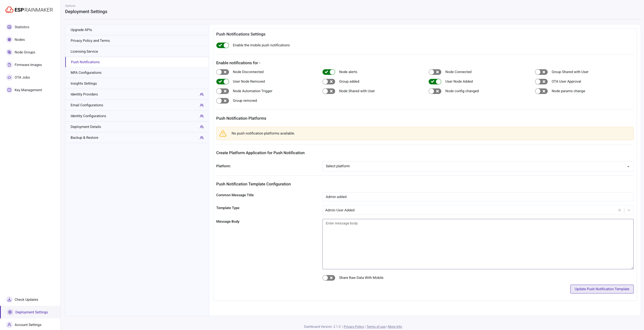Open the More Info footer link
This screenshot has width=644, height=330.
pyautogui.click(x=395, y=327)
